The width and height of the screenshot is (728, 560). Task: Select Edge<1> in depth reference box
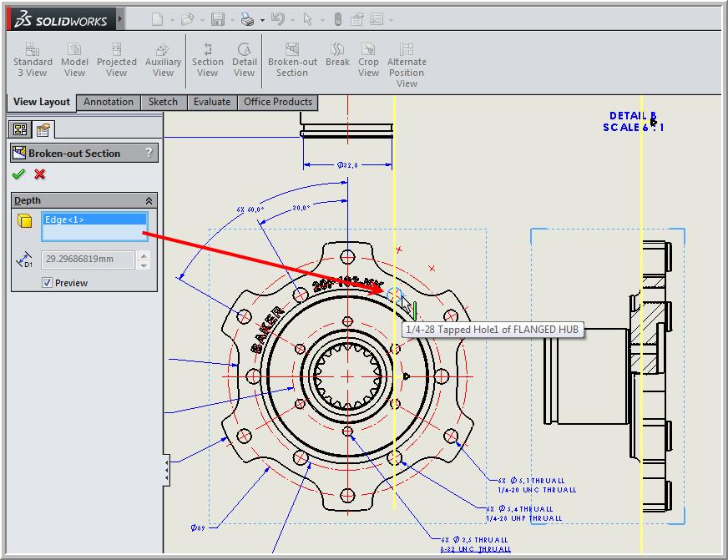tap(94, 219)
